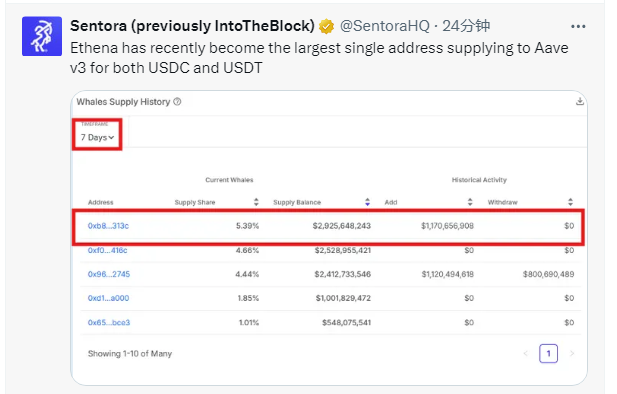Select page 1 in pagination
The image size is (617, 394).
548,353
